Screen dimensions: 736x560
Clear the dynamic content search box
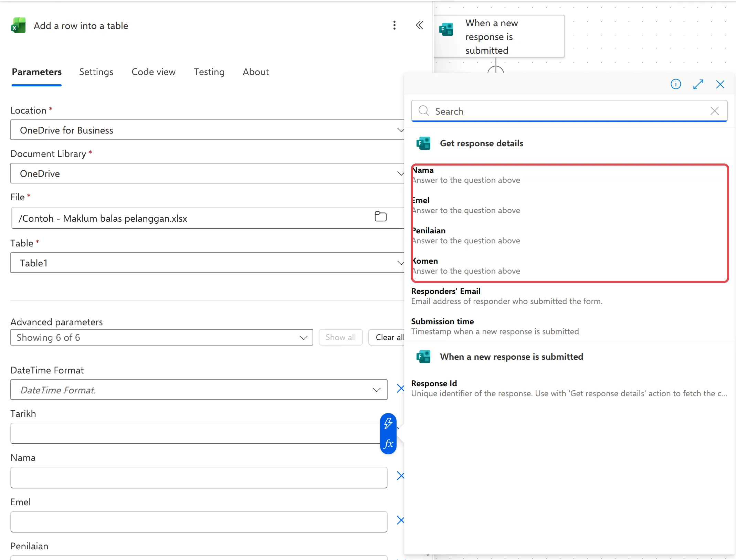click(715, 111)
